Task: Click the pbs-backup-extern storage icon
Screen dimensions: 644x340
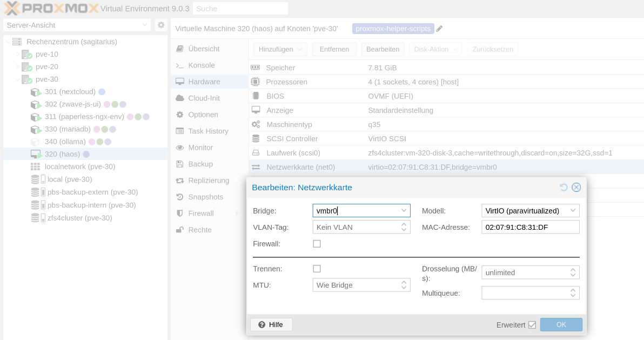Action: tap(37, 192)
